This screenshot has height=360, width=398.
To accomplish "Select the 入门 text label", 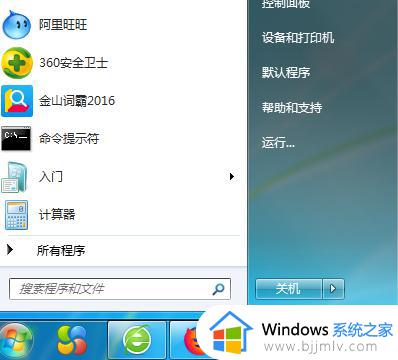I will (x=51, y=176).
